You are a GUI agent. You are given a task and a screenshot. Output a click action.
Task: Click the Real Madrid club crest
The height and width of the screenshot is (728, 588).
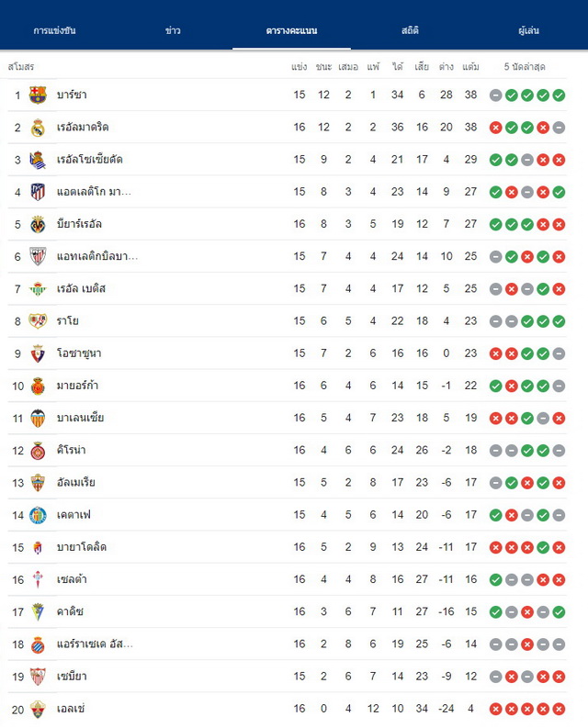click(x=38, y=128)
